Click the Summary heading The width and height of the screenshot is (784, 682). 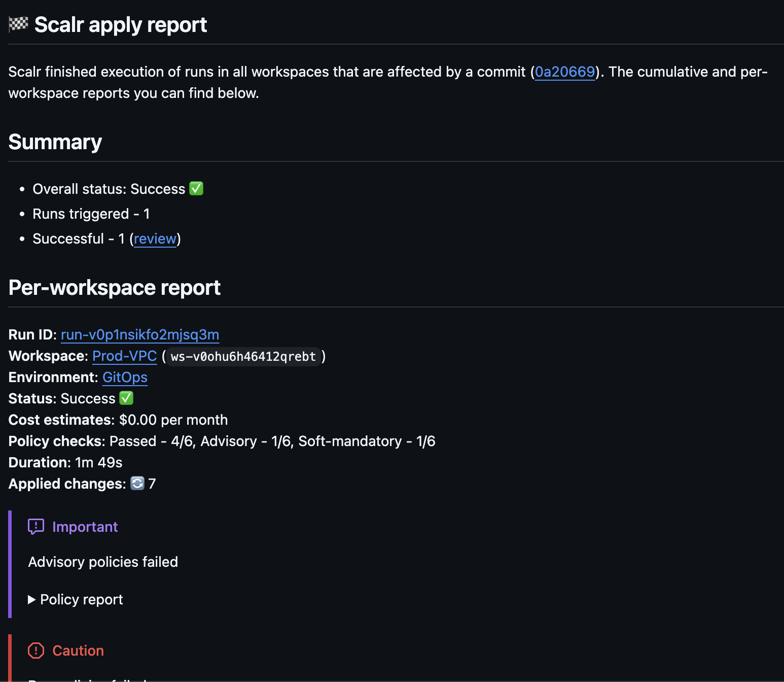tap(55, 142)
